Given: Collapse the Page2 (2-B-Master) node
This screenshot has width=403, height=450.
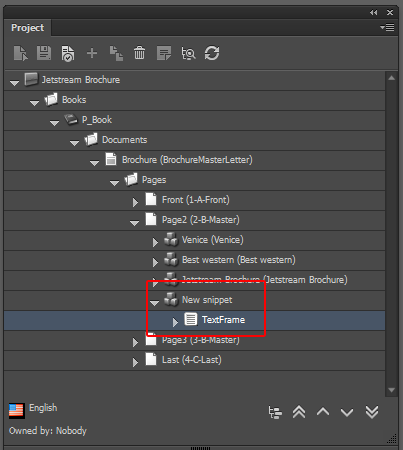Looking at the screenshot, I should point(135,223).
